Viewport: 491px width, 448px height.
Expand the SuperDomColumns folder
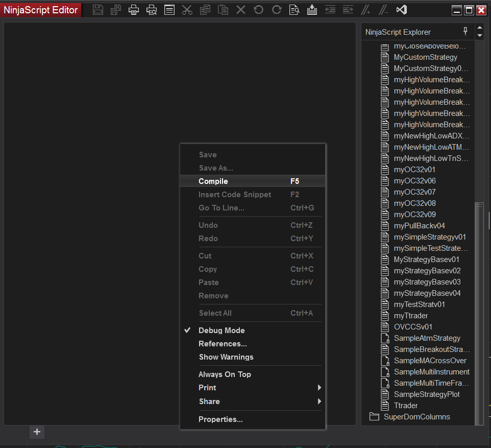click(416, 417)
